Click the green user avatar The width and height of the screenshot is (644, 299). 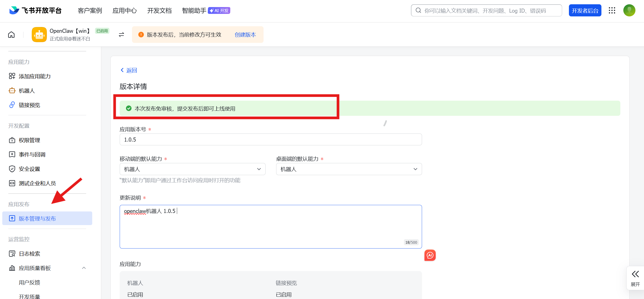[x=629, y=11]
